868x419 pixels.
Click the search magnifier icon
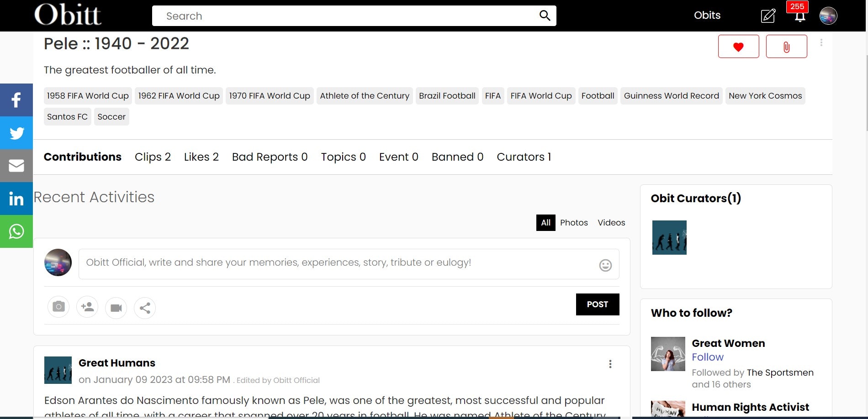tap(545, 16)
